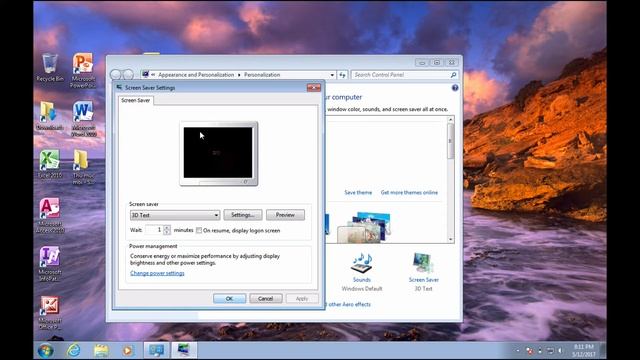Click the theme thumbnail in themes list
The height and width of the screenshot is (360, 640).
[x=363, y=227]
